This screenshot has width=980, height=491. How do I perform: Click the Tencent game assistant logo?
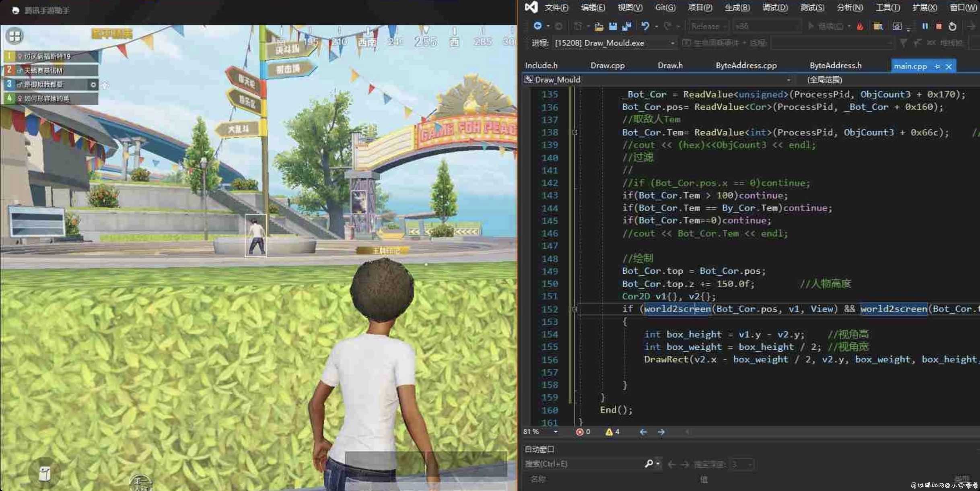[x=16, y=10]
